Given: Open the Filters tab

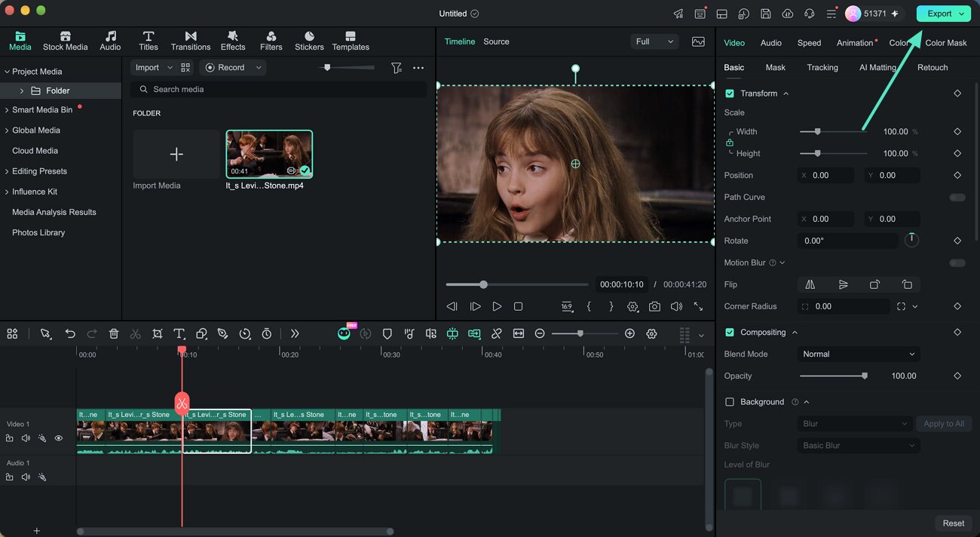Looking at the screenshot, I should point(271,41).
